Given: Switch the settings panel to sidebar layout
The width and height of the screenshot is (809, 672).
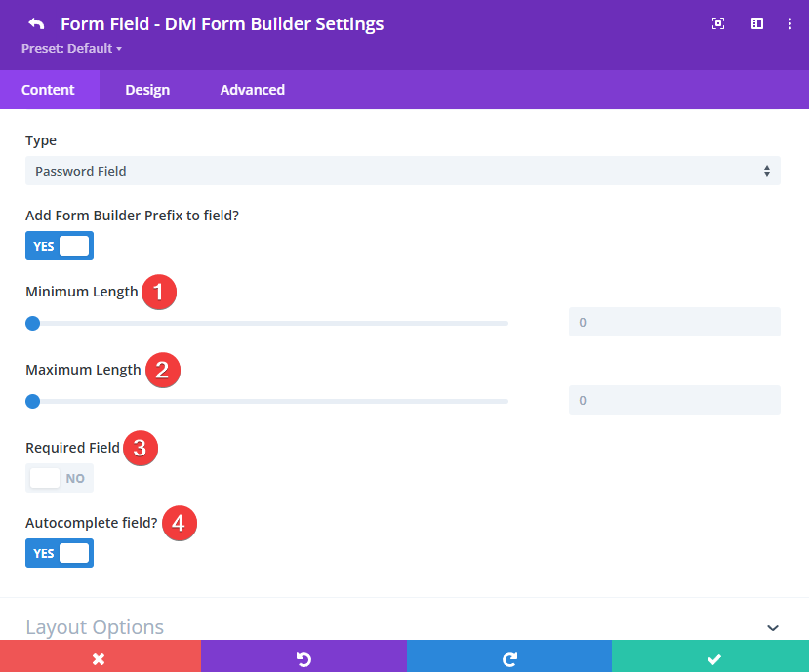Looking at the screenshot, I should (x=757, y=23).
